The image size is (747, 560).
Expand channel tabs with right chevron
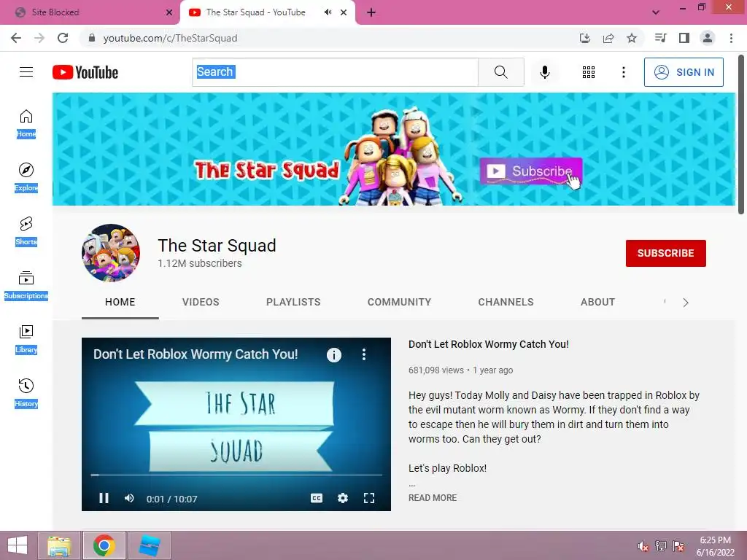(x=686, y=303)
